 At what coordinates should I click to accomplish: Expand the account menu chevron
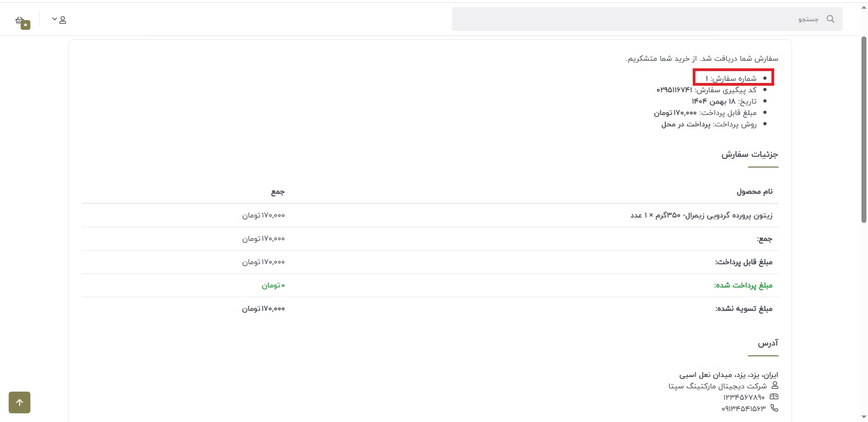point(54,19)
